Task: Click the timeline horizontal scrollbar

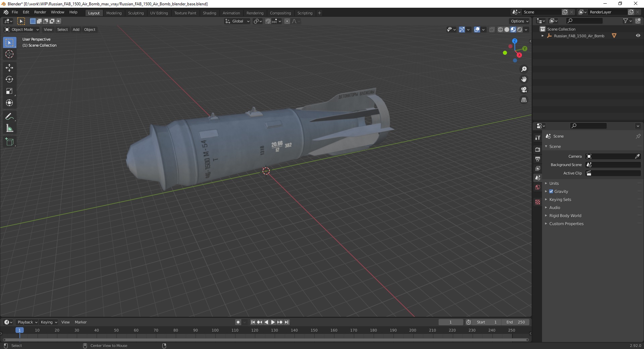Action: 266,340
